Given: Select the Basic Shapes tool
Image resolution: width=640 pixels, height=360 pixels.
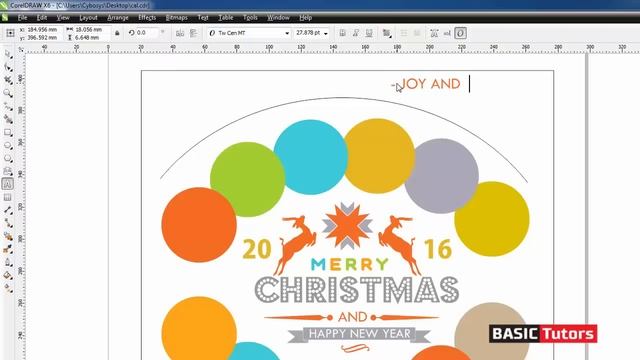Looking at the screenshot, I should coord(8,171).
